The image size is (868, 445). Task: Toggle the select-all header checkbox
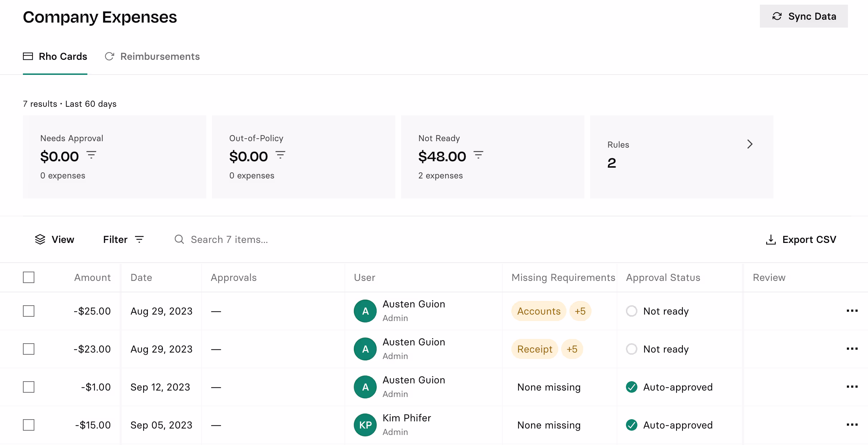(29, 277)
